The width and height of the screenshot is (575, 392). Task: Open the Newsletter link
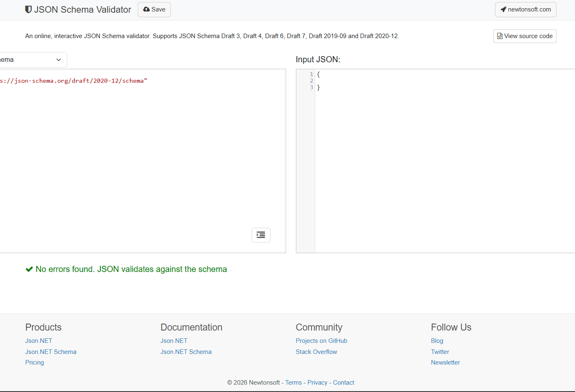(x=445, y=363)
